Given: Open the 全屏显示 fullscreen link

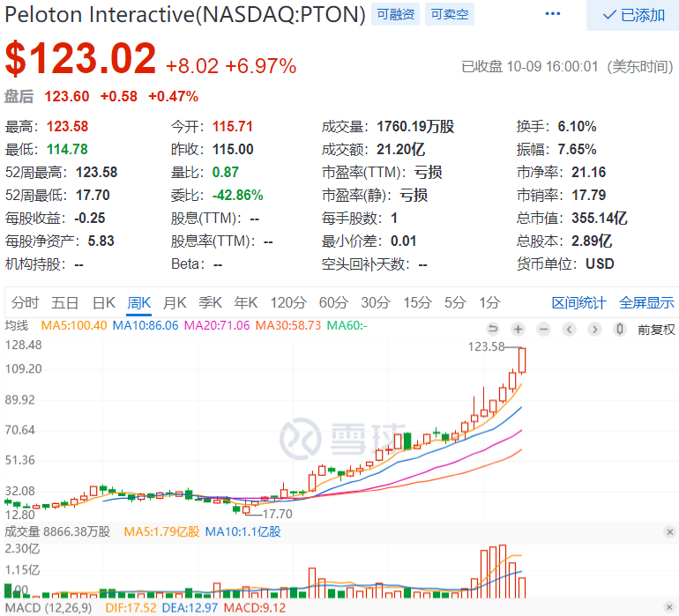Looking at the screenshot, I should coord(646,302).
